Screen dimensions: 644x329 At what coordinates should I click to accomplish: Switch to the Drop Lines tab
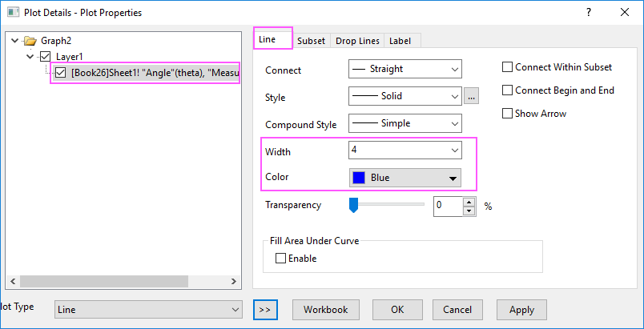[x=357, y=41]
